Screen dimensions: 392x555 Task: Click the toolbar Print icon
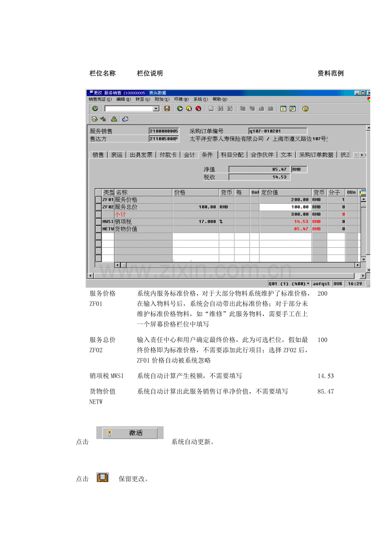click(211, 109)
